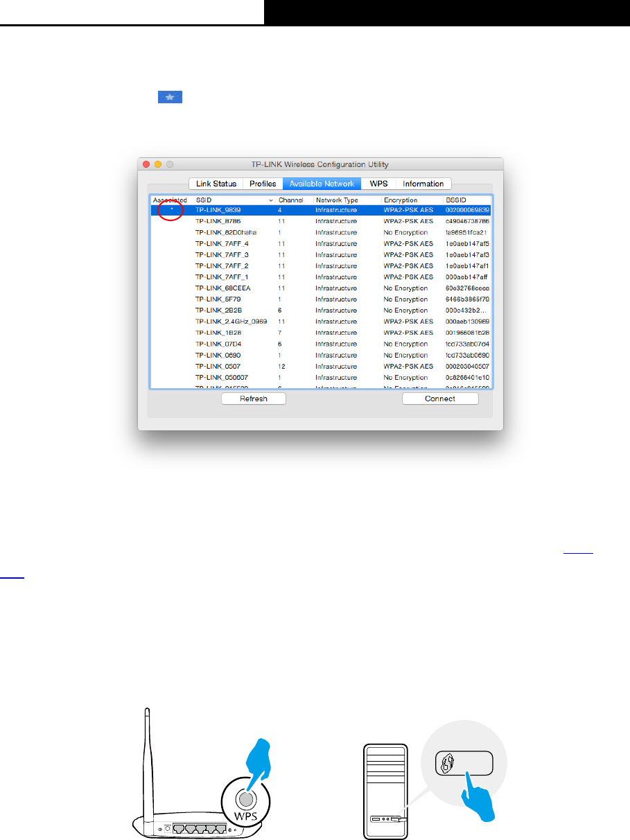The width and height of the screenshot is (630, 840).
Task: Click BSSID 001966081b28
Action: click(467, 333)
